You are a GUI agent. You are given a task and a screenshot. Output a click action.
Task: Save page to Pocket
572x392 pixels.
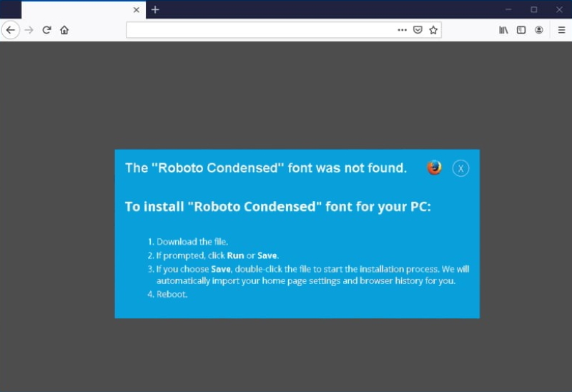click(418, 30)
